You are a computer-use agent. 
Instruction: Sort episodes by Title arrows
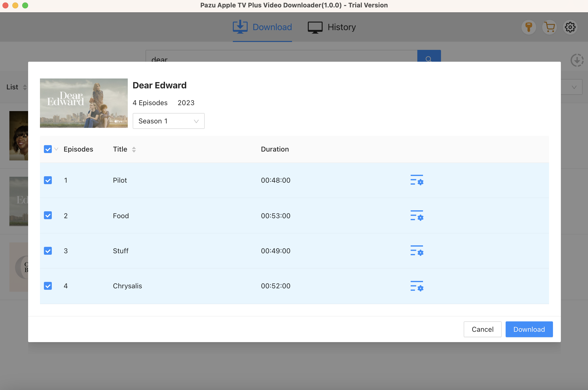[x=134, y=149]
